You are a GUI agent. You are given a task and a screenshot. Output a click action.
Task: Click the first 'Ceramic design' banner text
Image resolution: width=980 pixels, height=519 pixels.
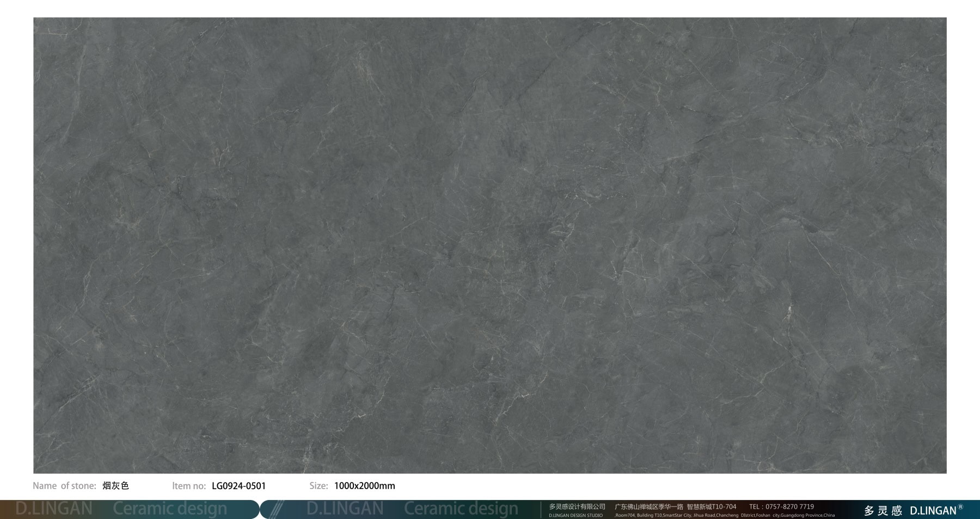pyautogui.click(x=170, y=509)
